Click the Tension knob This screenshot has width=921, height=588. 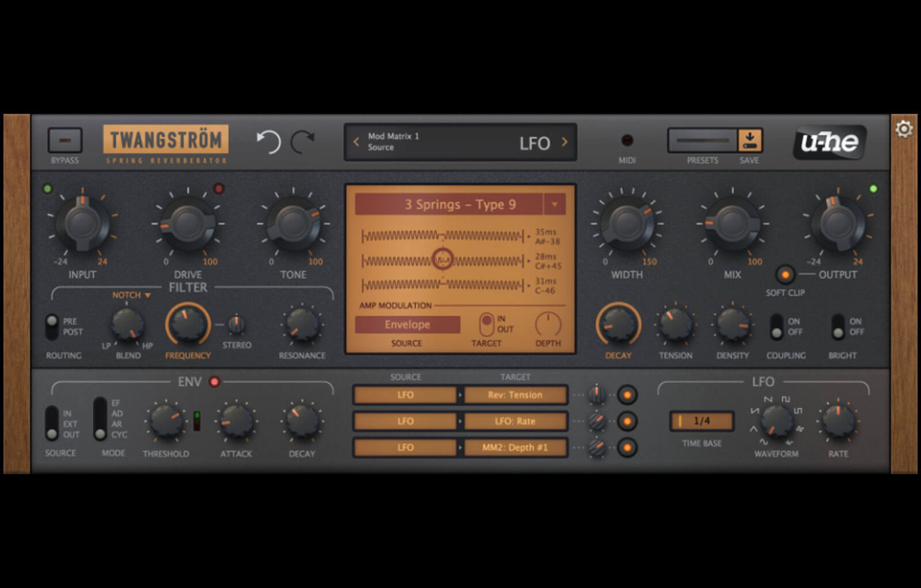click(676, 324)
